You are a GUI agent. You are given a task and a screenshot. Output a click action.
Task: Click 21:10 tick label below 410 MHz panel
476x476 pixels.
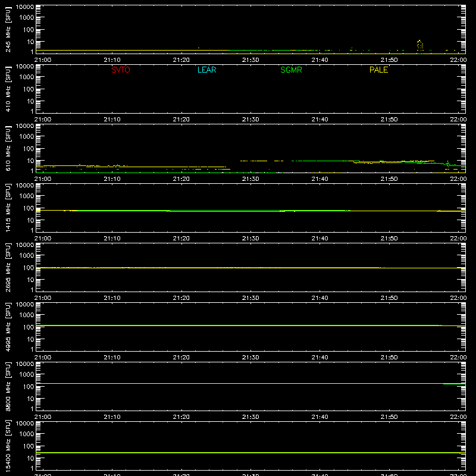click(112, 120)
